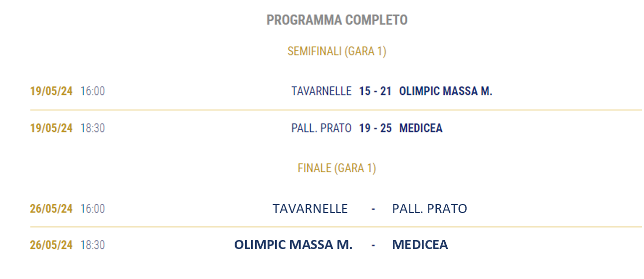The height and width of the screenshot is (279, 644).
Task: Click 26/05/24 date of 16:00 match
Action: 51,208
